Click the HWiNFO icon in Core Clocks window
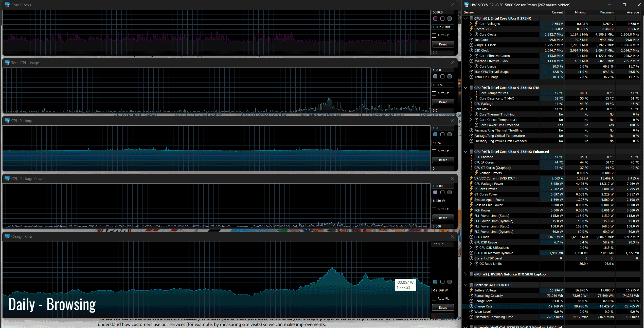This screenshot has width=644, height=328. click(7, 5)
